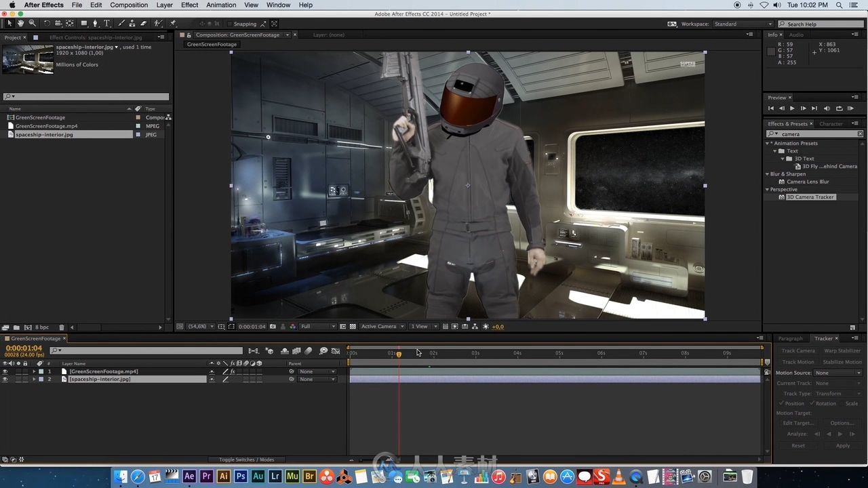
Task: Collapse the Animation Presets group
Action: tap(768, 143)
